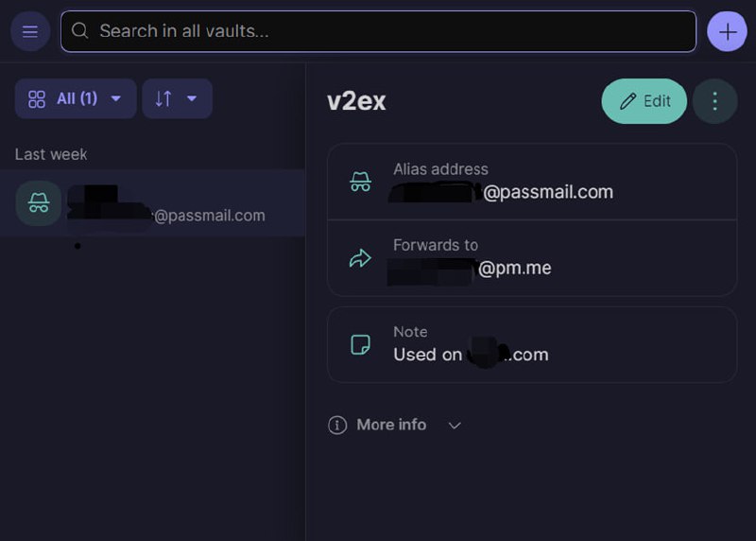Open the three-dot more options menu
This screenshot has width=756, height=541.
[x=714, y=101]
